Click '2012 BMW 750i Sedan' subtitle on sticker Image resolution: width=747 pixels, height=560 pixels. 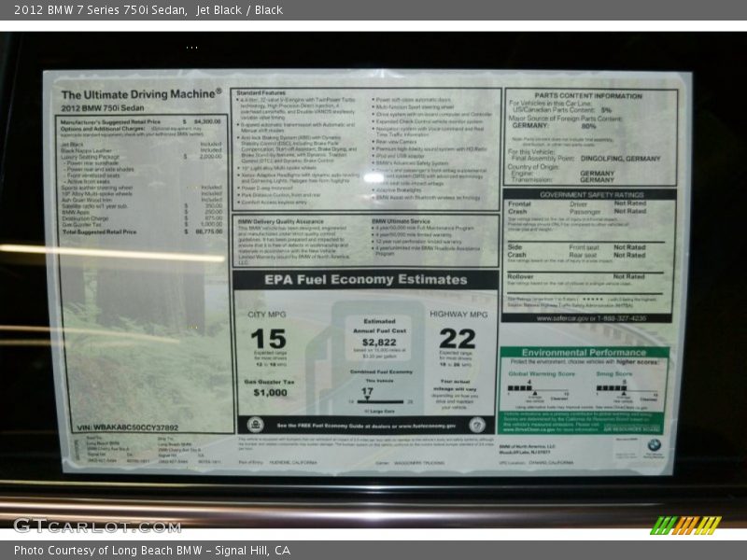103,108
